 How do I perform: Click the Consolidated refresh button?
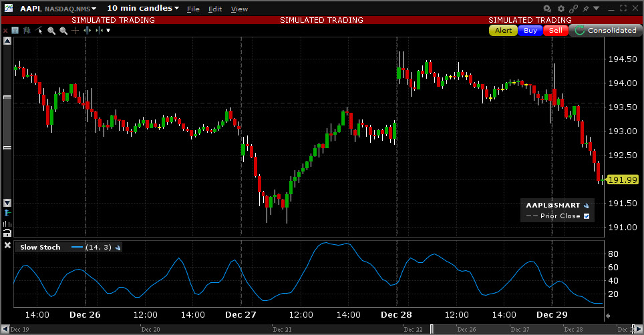606,30
